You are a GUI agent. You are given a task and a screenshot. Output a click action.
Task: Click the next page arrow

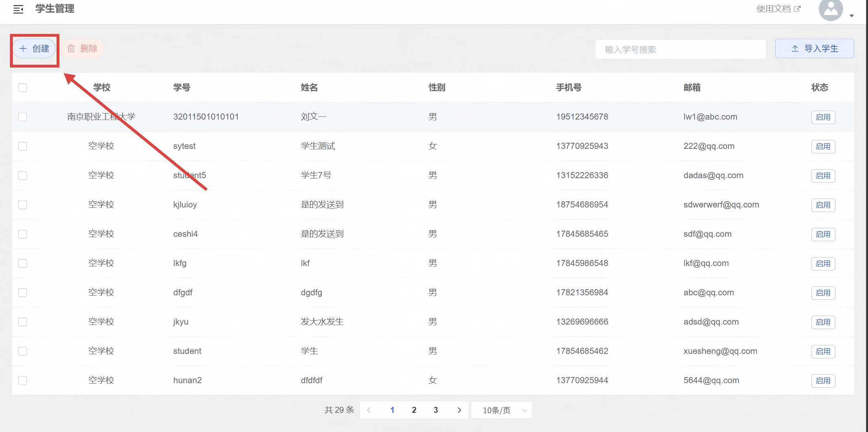[459, 410]
